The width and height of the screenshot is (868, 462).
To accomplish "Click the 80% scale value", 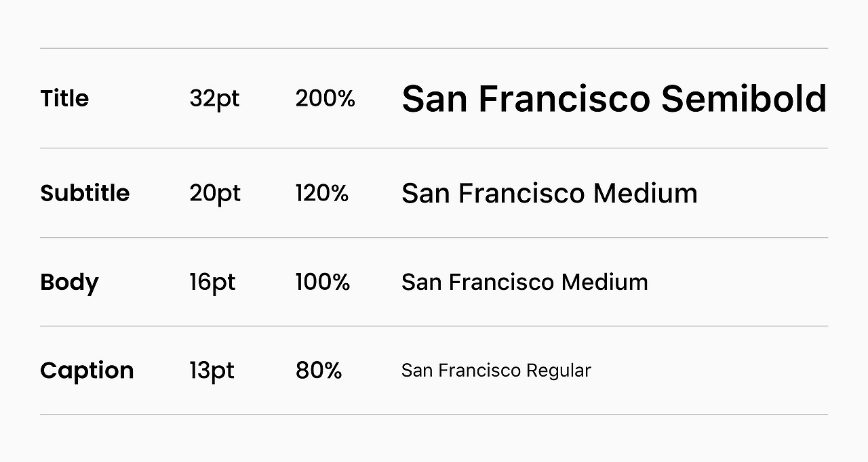I will [x=318, y=371].
